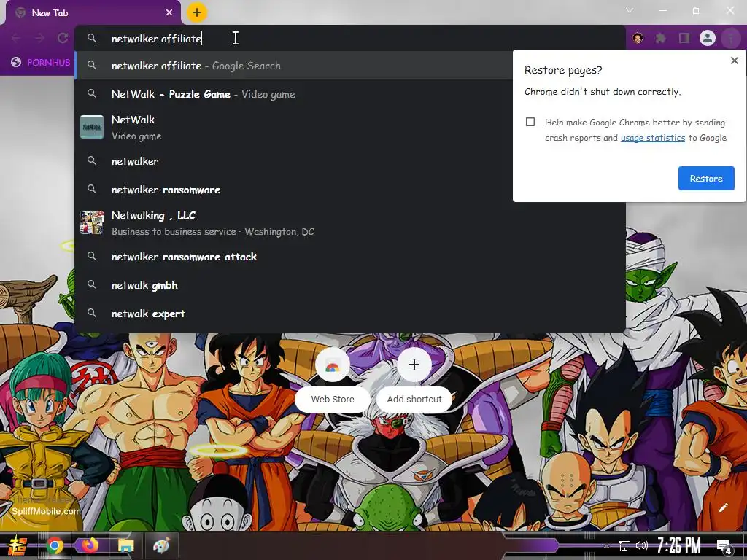Show hidden tray icons chevron
This screenshot has width=747, height=560.
(606, 545)
